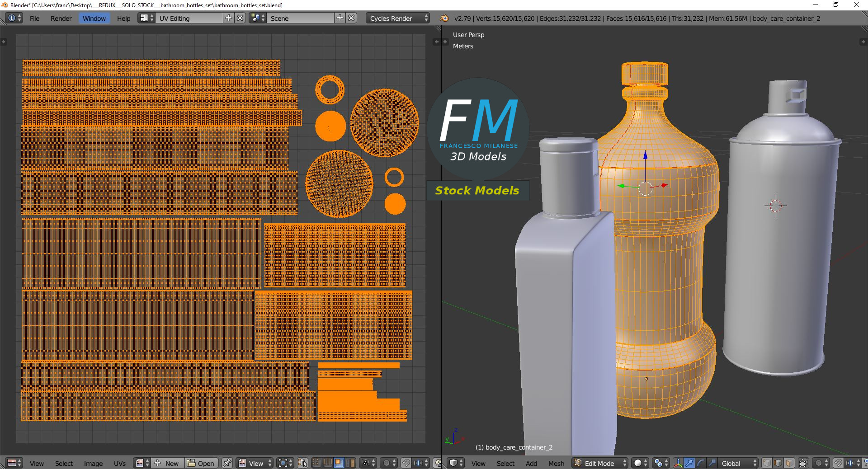Switch to mesh face select mode
This screenshot has height=469, width=868.
(x=789, y=463)
